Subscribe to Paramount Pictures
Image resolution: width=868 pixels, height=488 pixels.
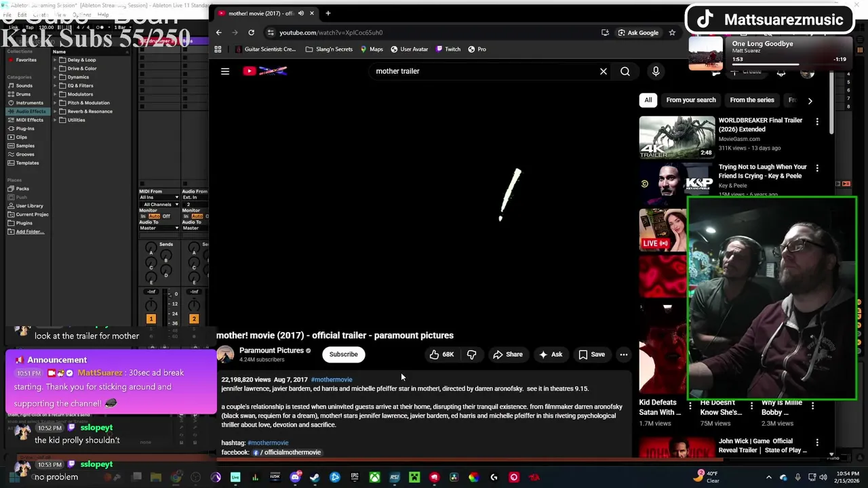coord(343,354)
